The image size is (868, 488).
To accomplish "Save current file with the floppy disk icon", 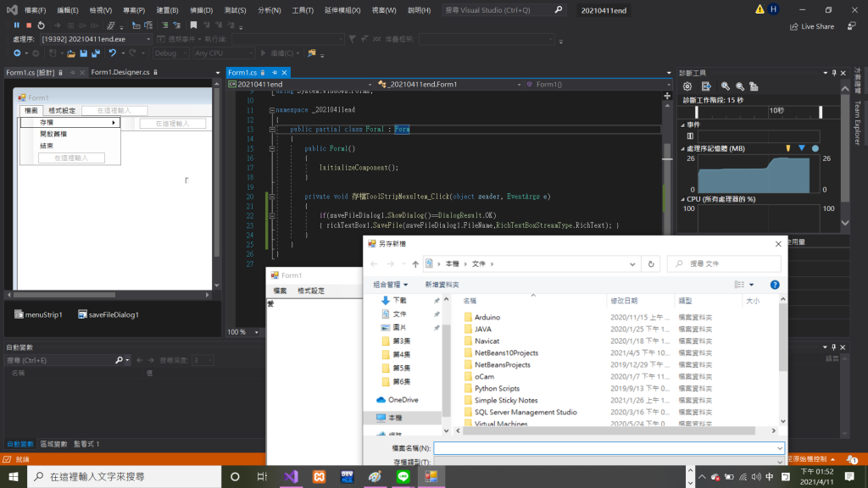I will [83, 53].
